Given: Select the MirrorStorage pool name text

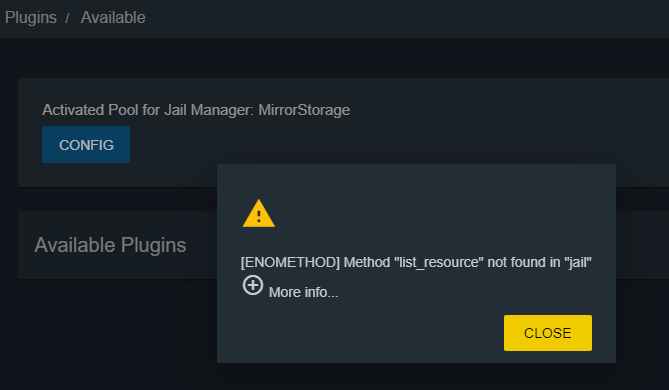Looking at the screenshot, I should [304, 110].
